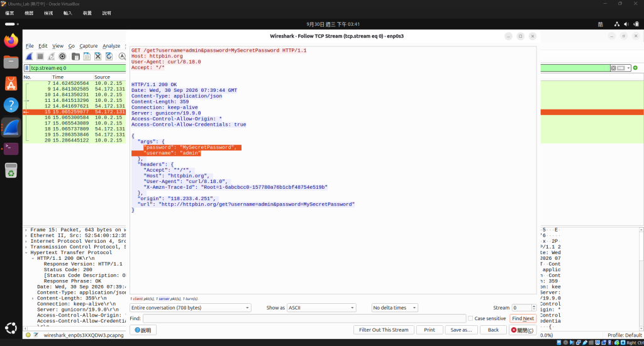Restart the current capture

(52, 56)
